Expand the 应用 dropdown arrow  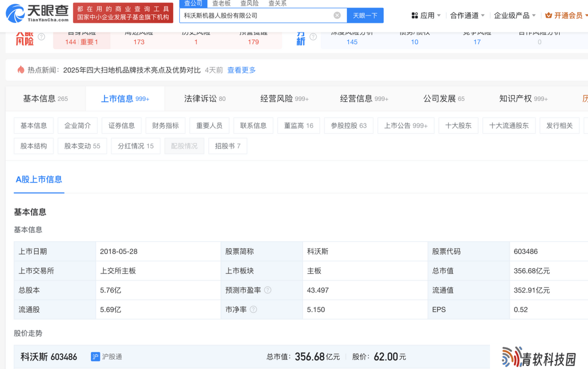click(x=439, y=16)
